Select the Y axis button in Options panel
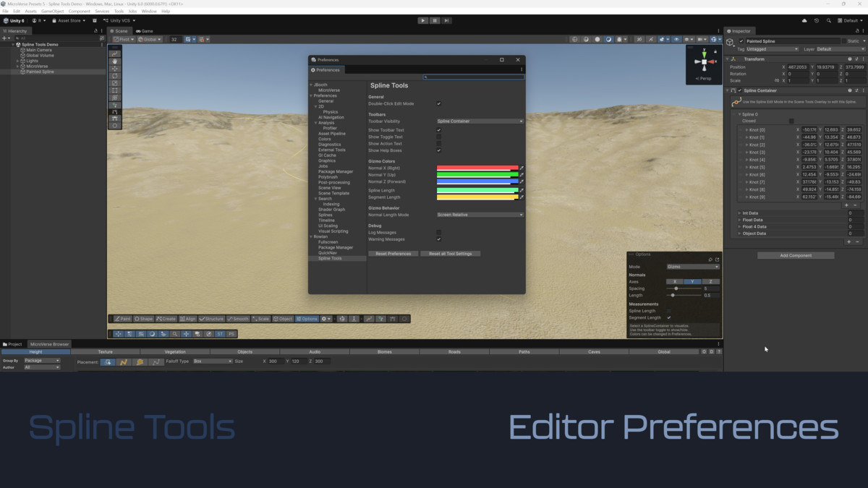 (x=693, y=281)
